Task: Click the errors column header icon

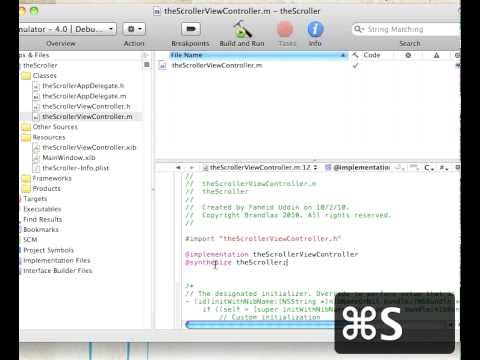Action: tap(408, 55)
